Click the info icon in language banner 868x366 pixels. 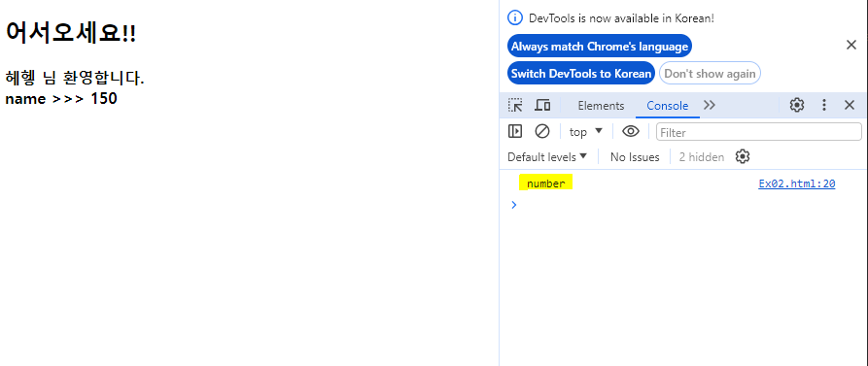[515, 17]
